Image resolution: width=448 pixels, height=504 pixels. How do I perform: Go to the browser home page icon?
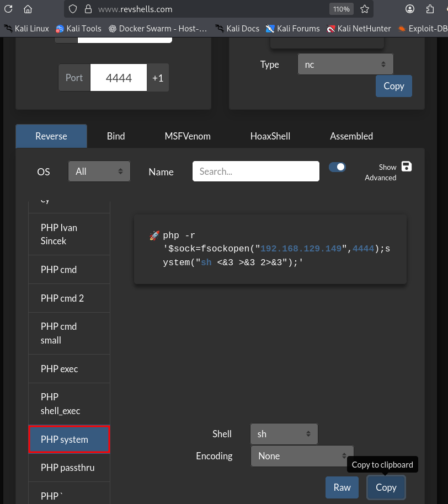coord(28,9)
